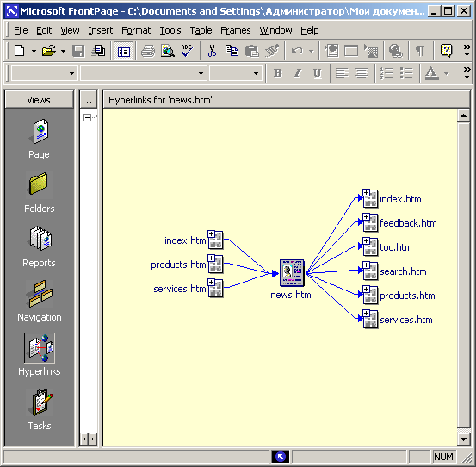The image size is (476, 467).
Task: Open the Folders view in Views bar
Action: coord(40,184)
